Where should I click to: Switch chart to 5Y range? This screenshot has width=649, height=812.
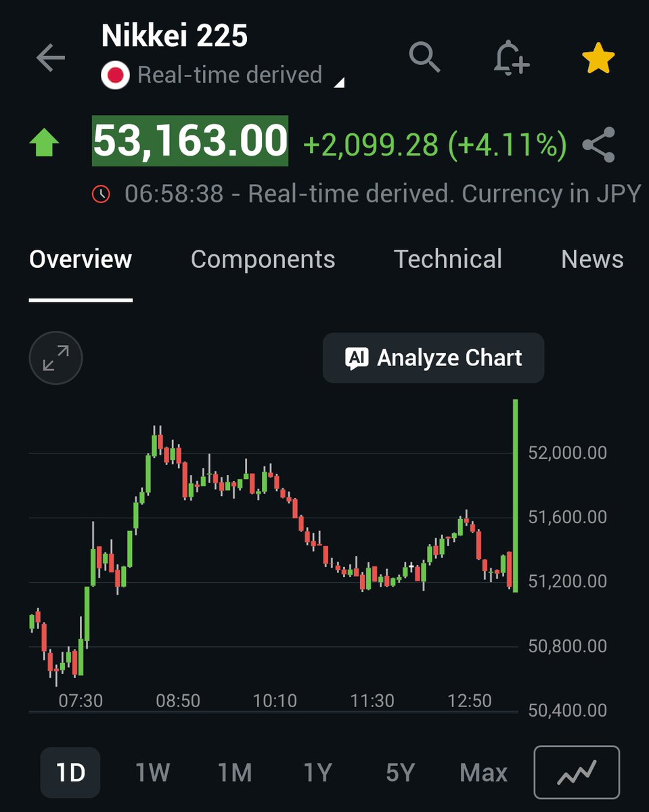(x=400, y=772)
